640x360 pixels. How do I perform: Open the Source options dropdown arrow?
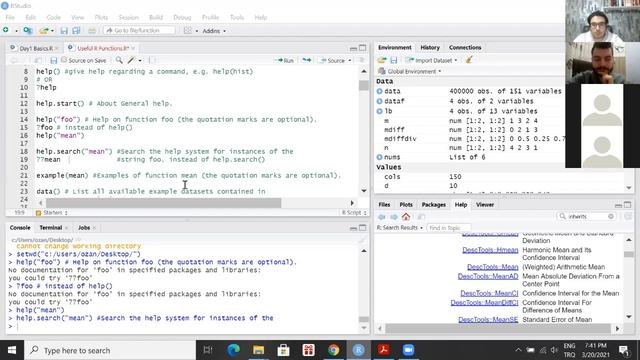coord(350,60)
